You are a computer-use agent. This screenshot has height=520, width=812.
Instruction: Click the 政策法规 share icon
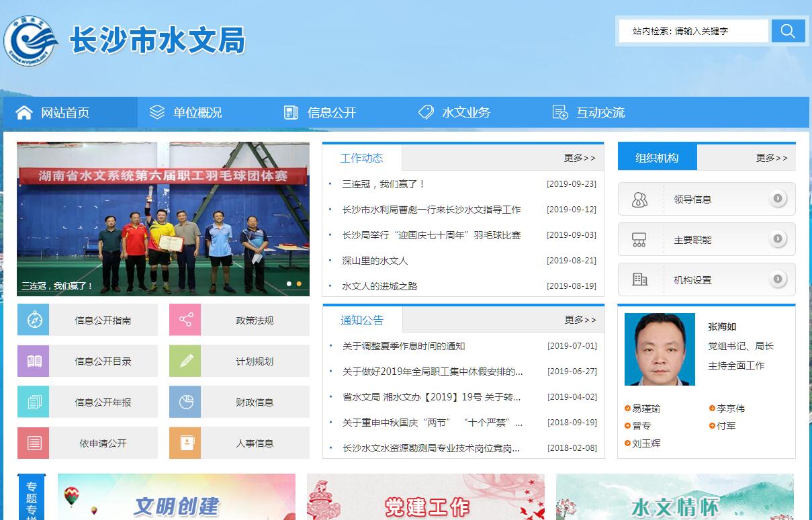tap(185, 320)
